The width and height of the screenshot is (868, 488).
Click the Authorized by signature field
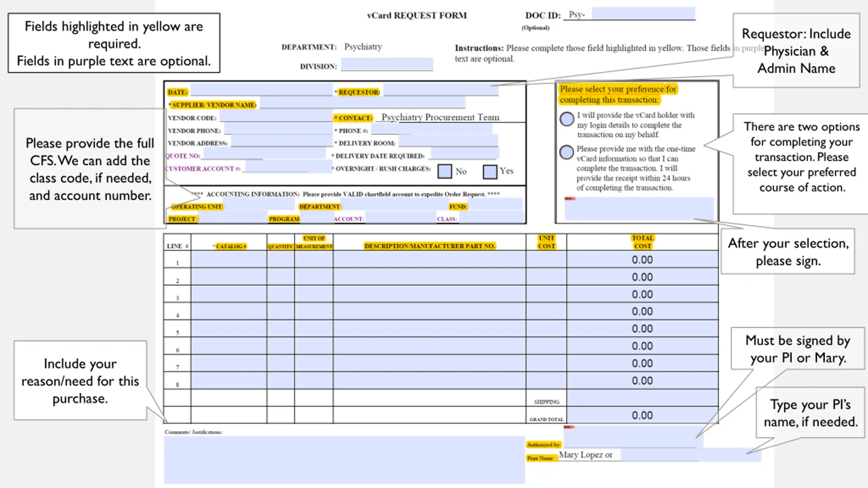pyautogui.click(x=633, y=437)
